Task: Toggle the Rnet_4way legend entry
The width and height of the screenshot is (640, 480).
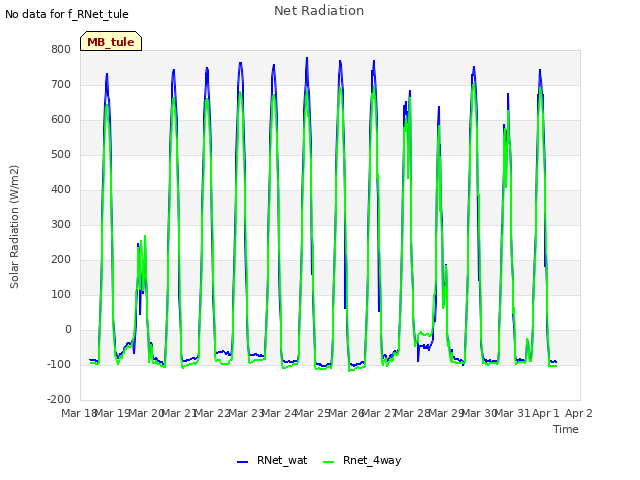Action: tap(362, 460)
